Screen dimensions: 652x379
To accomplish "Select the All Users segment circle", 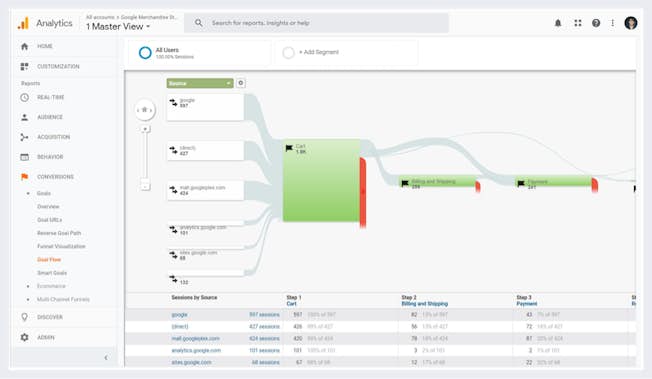I will click(145, 53).
